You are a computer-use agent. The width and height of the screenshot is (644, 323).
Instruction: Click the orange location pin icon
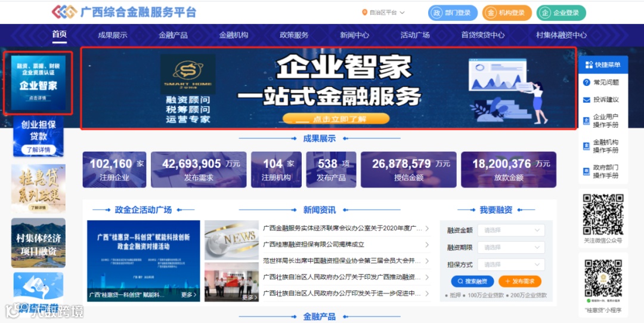click(x=364, y=13)
